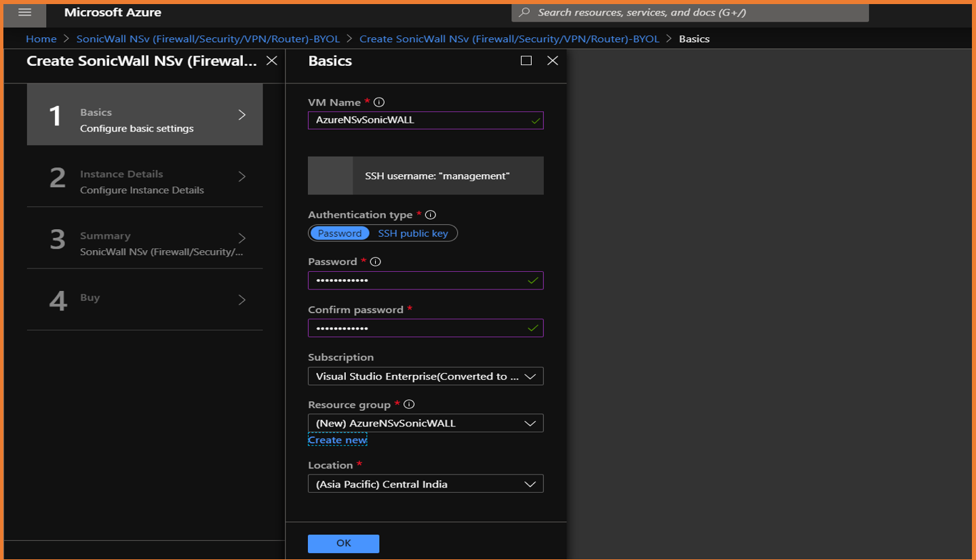Screen dimensions: 976x560
Task: Click the OK button
Action: (x=343, y=543)
